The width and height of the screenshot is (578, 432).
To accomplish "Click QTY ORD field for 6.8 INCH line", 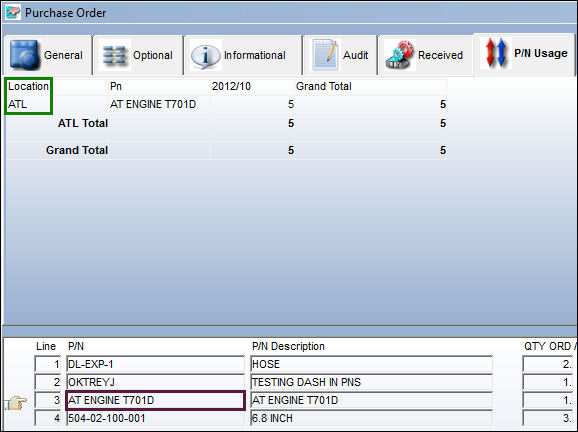I will (x=548, y=418).
